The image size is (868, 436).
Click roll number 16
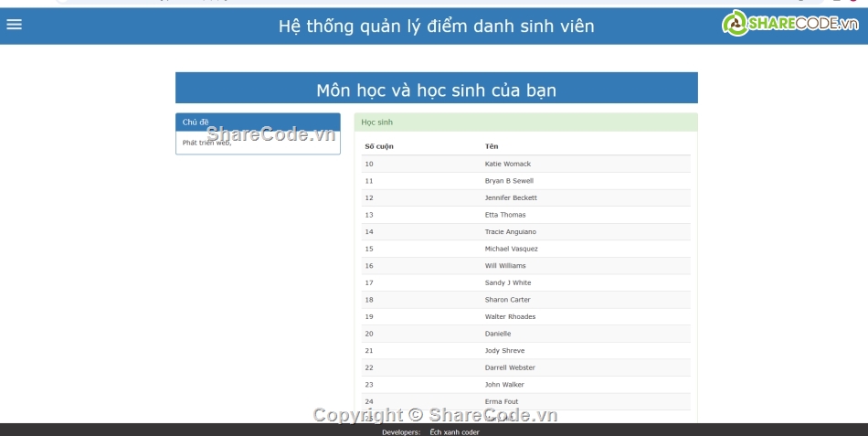[369, 266]
